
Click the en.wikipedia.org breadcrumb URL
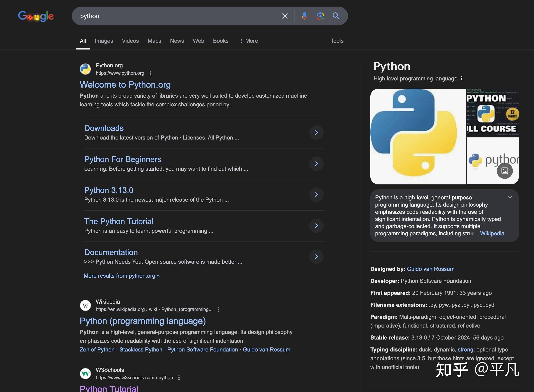154,309
